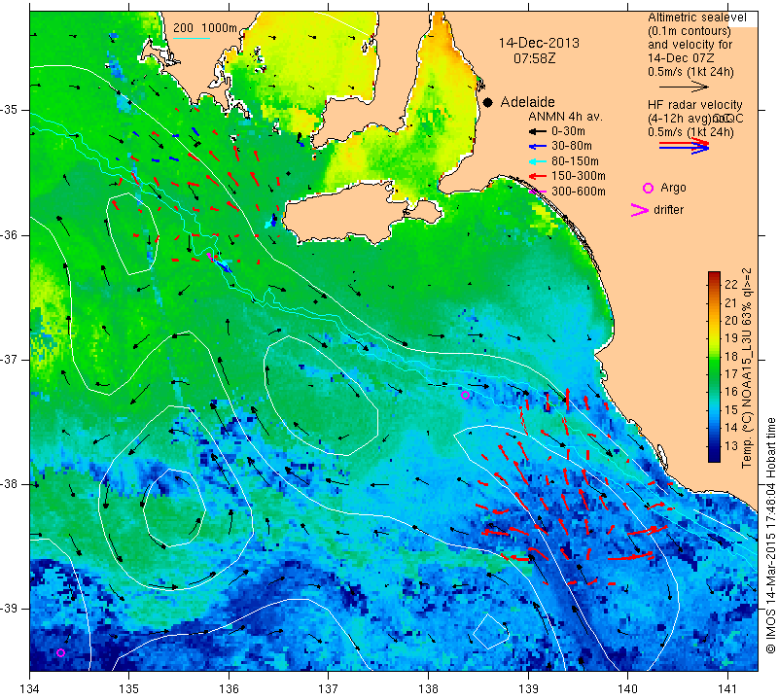Click the black altimetric velocity scale arrow
The width and height of the screenshot is (778, 700).
click(684, 87)
